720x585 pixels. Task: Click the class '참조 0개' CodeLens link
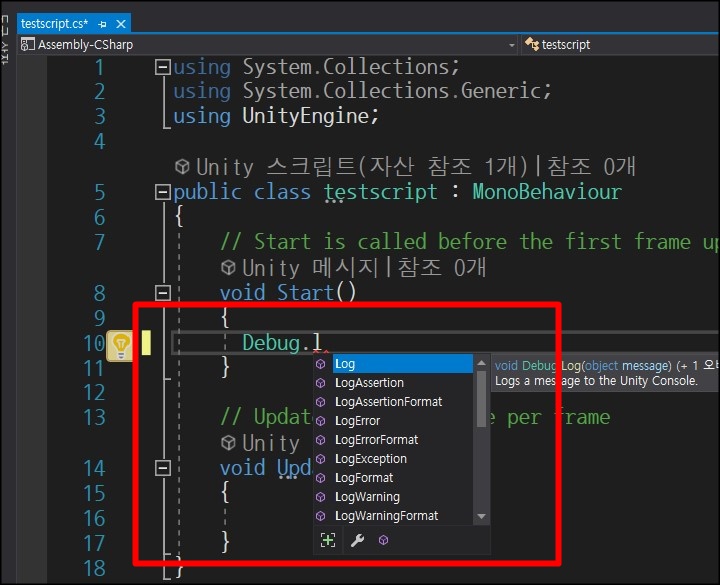591,166
